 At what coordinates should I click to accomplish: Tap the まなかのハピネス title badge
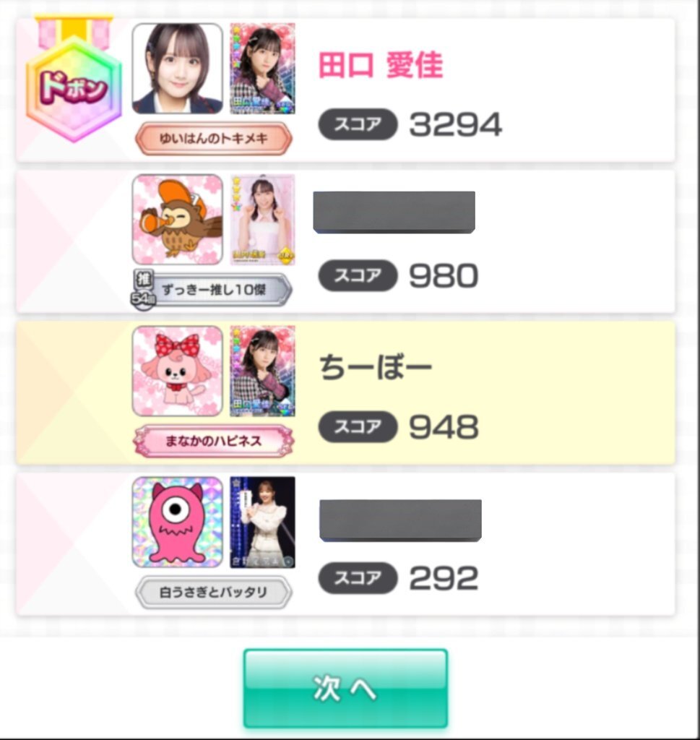click(214, 441)
